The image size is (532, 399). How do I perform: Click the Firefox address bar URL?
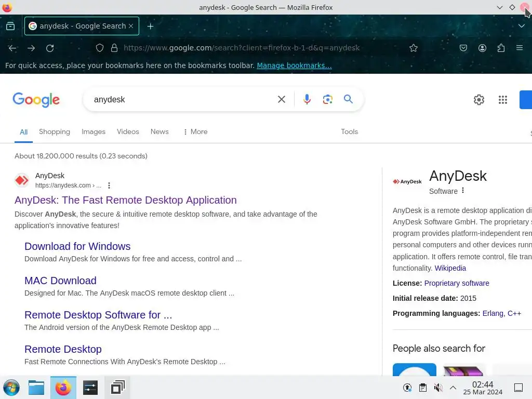pyautogui.click(x=242, y=48)
